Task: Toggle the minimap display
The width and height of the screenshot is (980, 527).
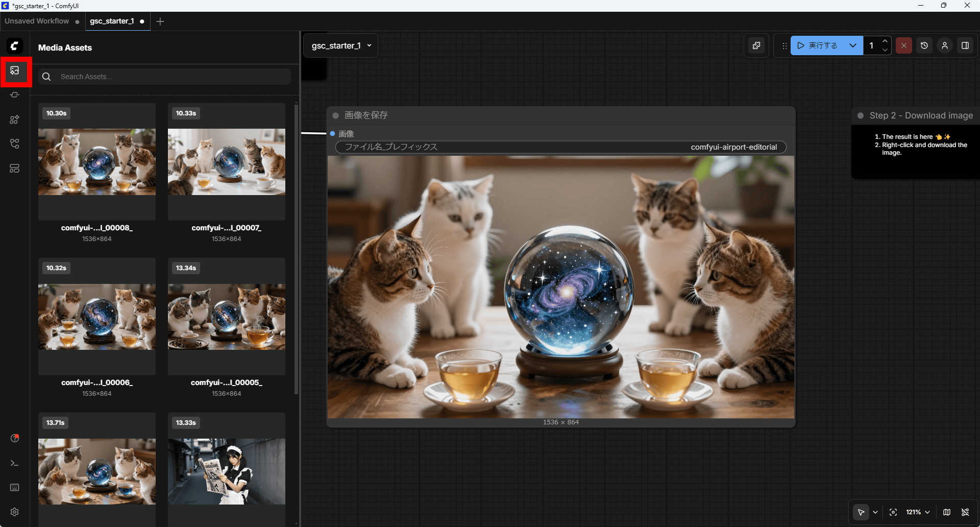Action: (x=947, y=512)
